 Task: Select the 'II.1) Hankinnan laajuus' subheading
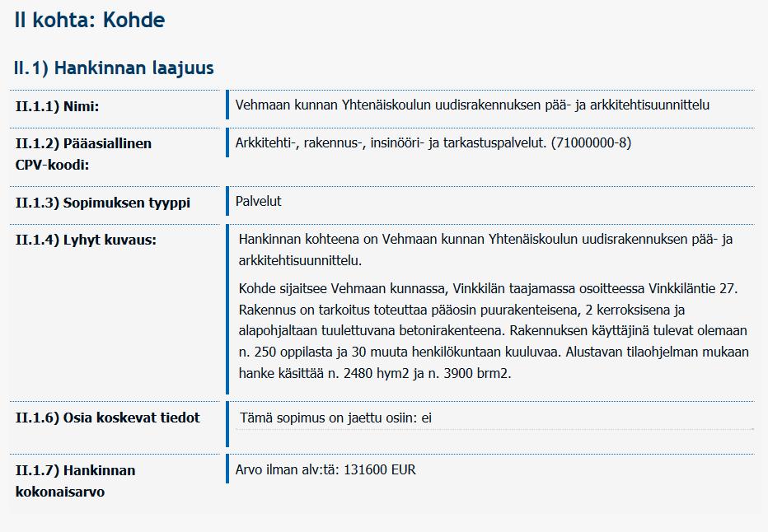click(114, 68)
